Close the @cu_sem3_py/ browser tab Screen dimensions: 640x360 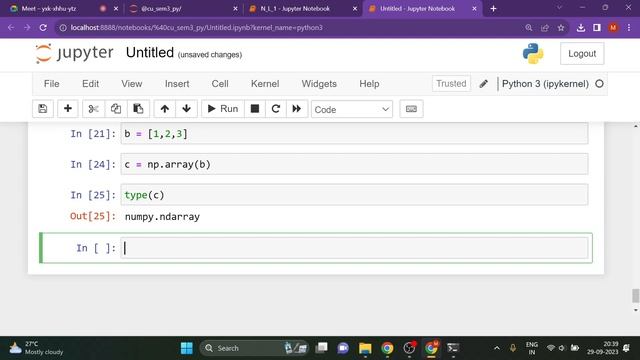point(235,9)
